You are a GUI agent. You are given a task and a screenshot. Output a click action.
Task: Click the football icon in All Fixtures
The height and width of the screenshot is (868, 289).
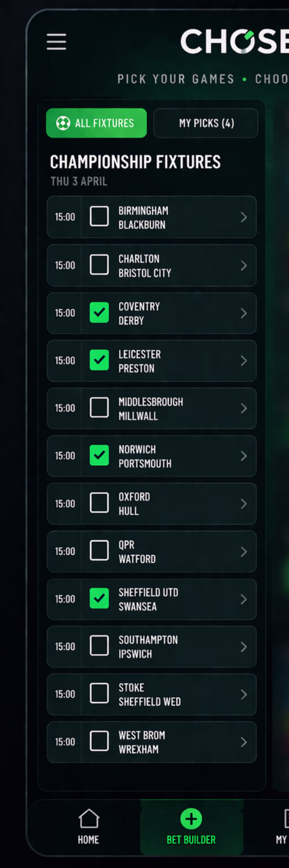point(63,123)
